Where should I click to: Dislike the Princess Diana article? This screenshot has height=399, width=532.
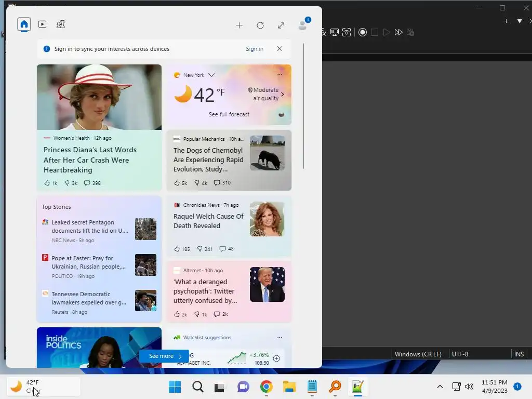pyautogui.click(x=71, y=183)
